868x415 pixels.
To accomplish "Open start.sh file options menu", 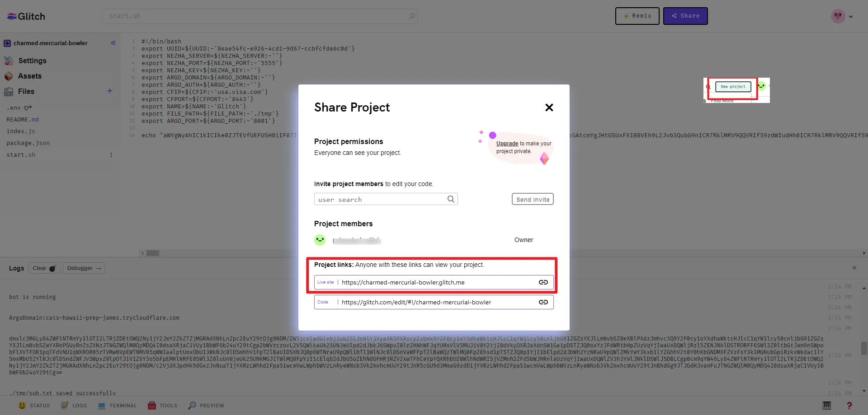I will [111, 155].
